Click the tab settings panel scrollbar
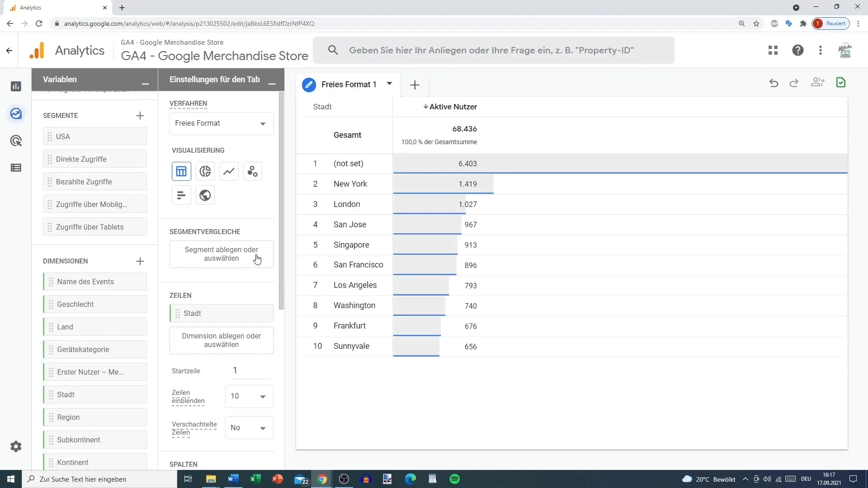The image size is (868, 488). (x=281, y=201)
